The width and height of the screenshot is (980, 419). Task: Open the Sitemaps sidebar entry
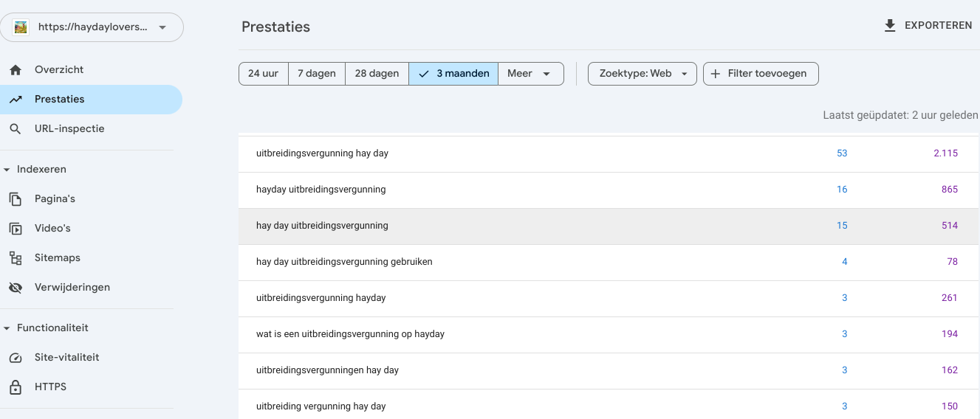[x=91, y=258]
